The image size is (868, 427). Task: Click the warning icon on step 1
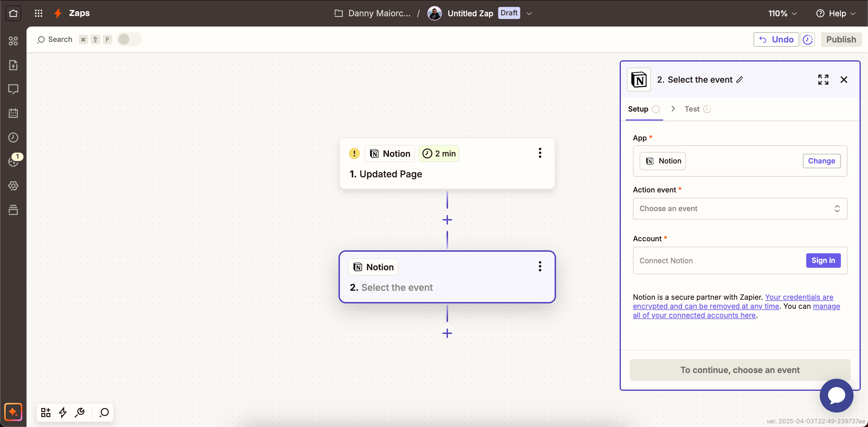click(354, 153)
